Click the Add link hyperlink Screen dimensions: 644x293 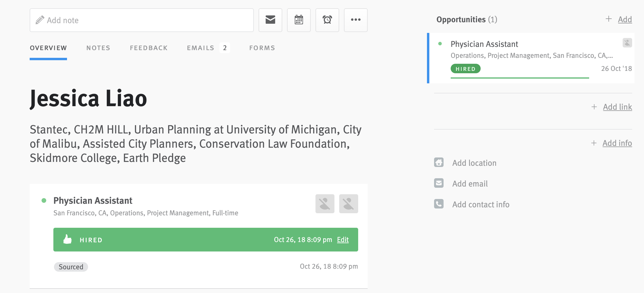[x=617, y=107]
